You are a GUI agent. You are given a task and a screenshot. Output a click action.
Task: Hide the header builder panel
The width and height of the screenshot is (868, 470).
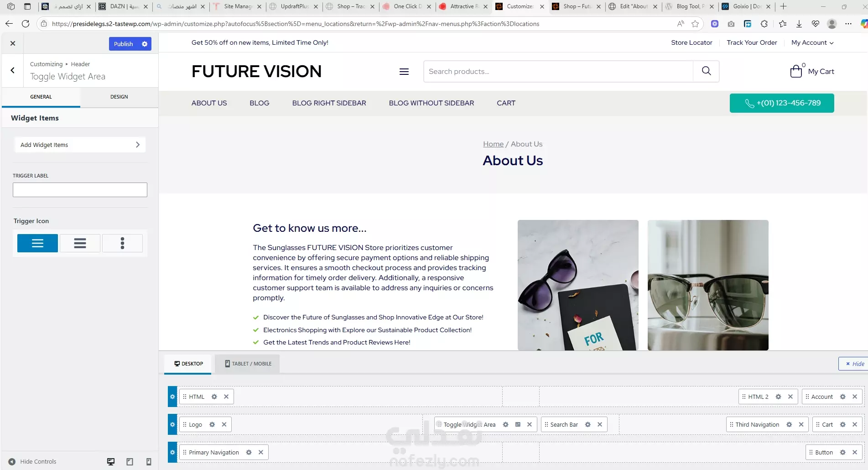click(x=854, y=364)
